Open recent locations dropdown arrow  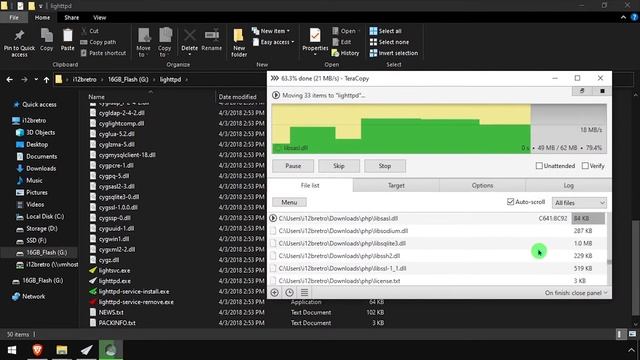coord(36,80)
